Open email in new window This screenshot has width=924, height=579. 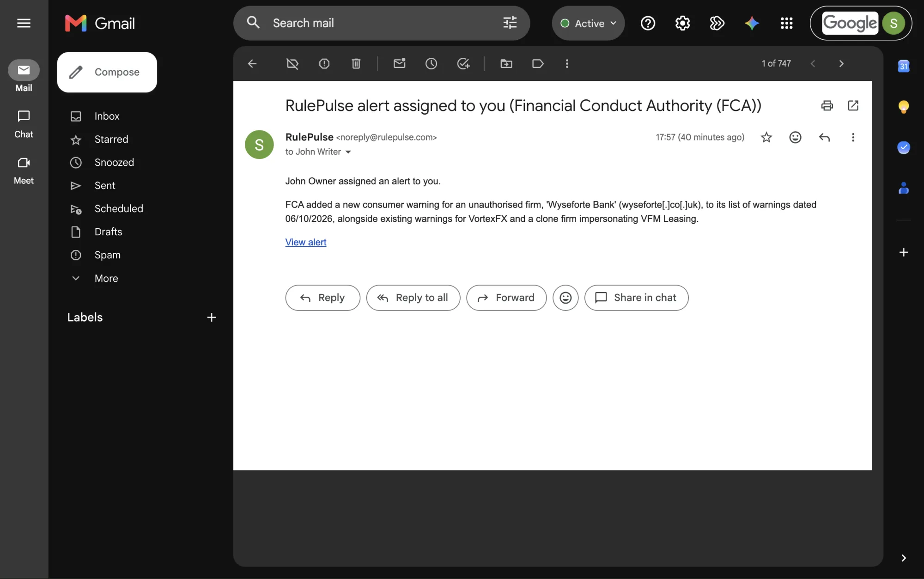(853, 106)
